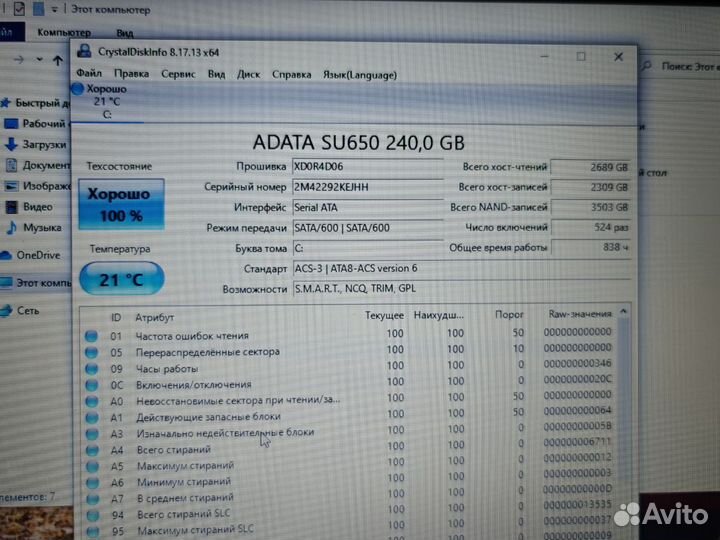The image size is (720, 540).
Task: Click the Буква тома field C:
Action: coord(367,248)
